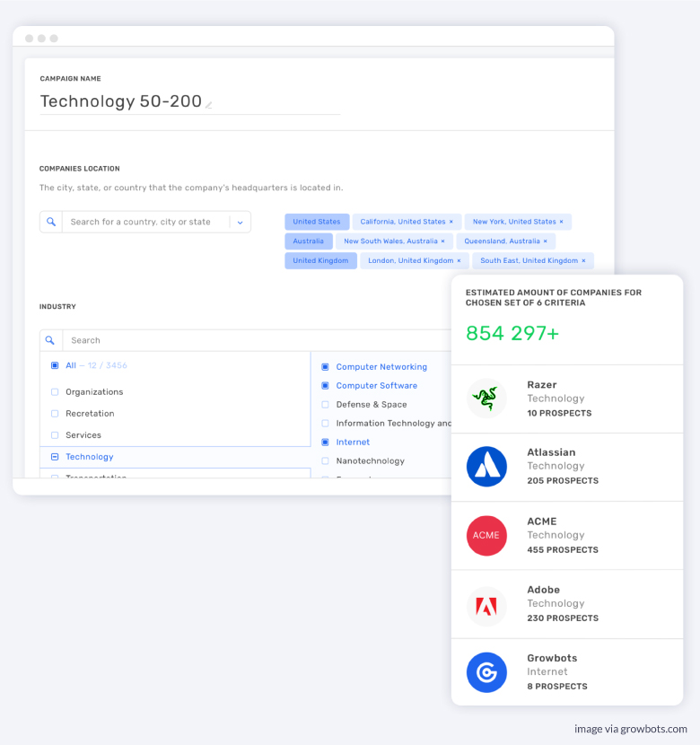Check Information Technology checkbox
Image resolution: width=700 pixels, height=745 pixels.
tap(325, 424)
